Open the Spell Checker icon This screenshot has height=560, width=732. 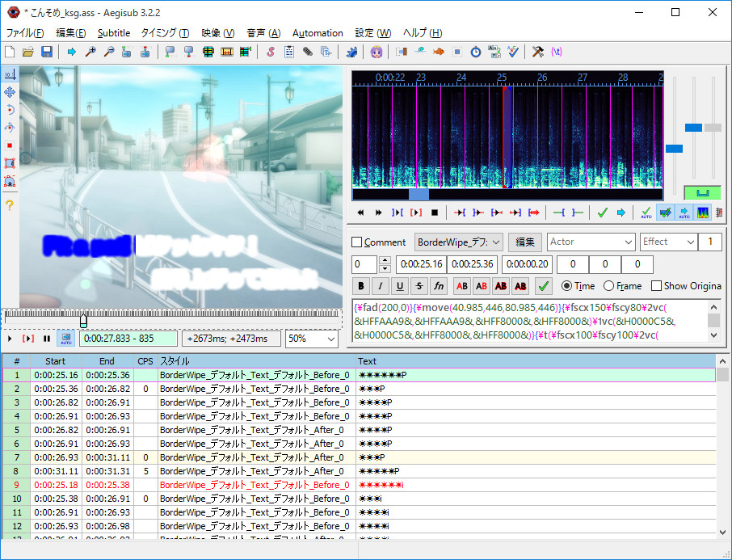[513, 52]
